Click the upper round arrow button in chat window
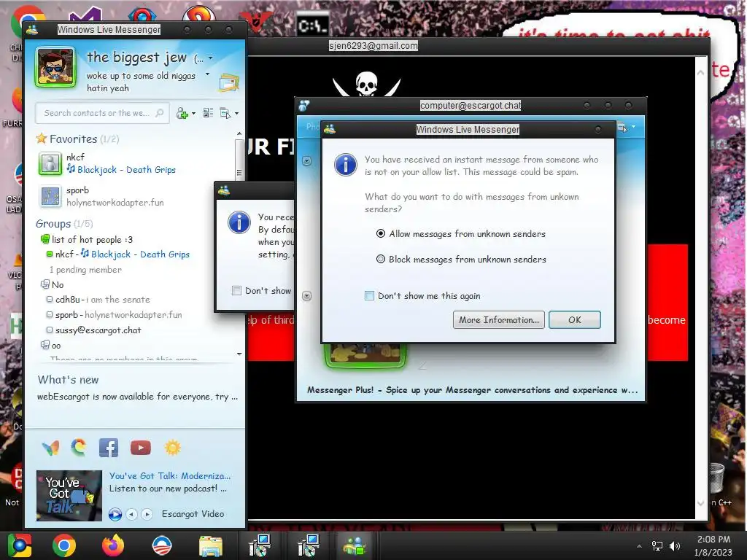The height and width of the screenshot is (560, 747). pos(307,161)
